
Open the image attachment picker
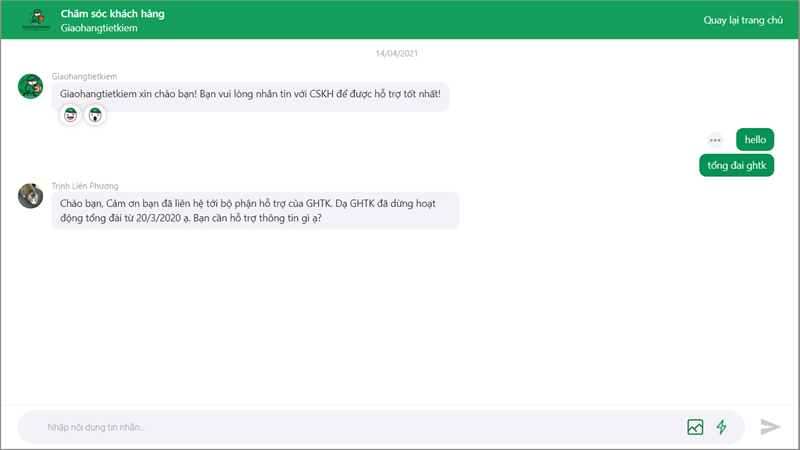click(695, 427)
